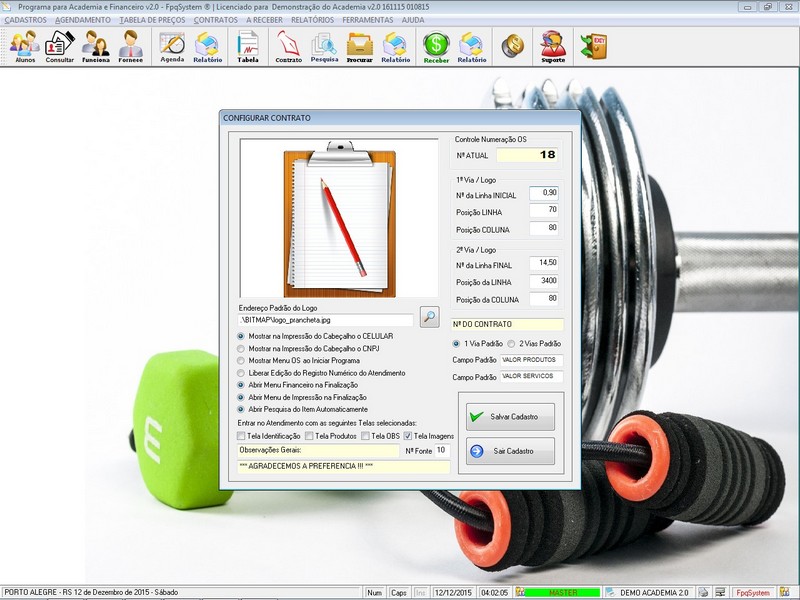
Task: Open the TABELA DE PREÇOS menu
Action: pos(152,20)
